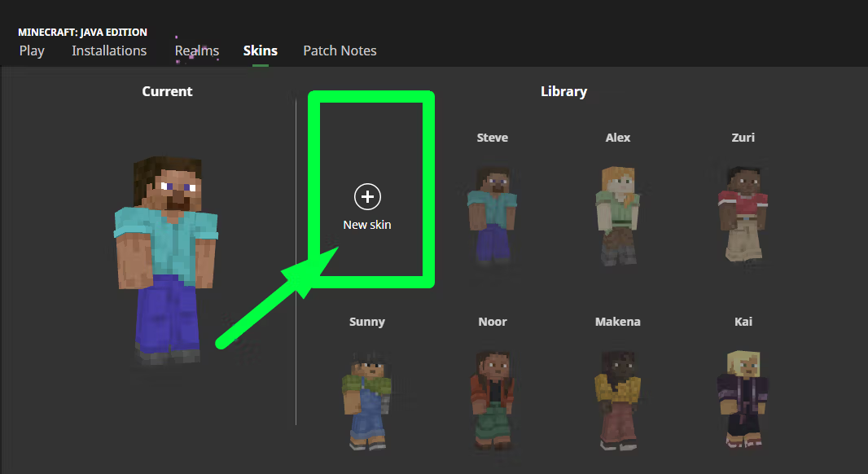Click the current skin character preview
Screen dimensions: 868x474
tap(166, 260)
